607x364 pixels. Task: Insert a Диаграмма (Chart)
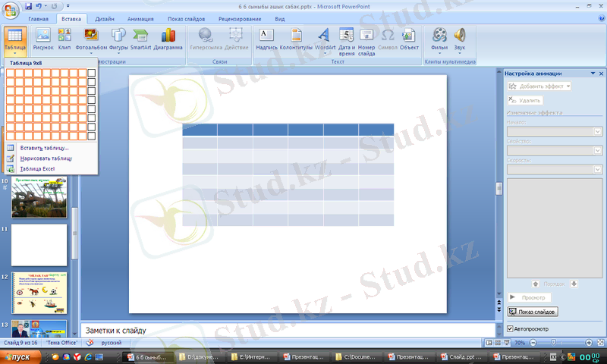click(168, 39)
